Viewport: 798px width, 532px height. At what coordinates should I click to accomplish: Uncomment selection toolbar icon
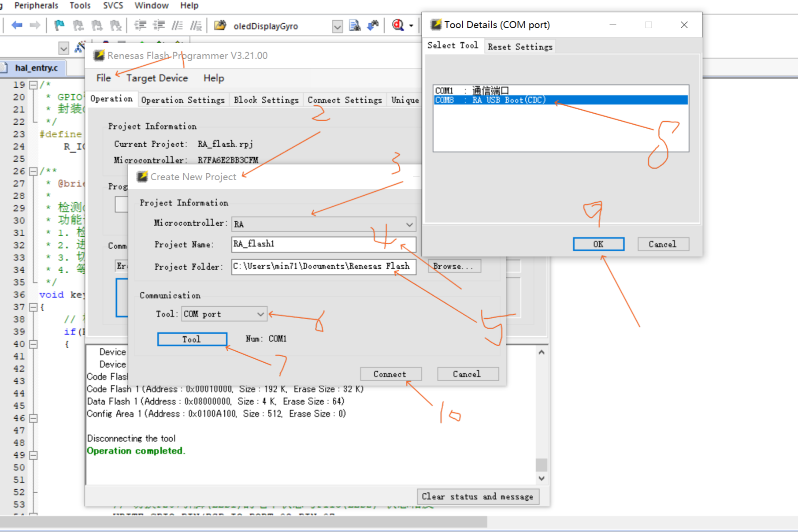coord(196,26)
